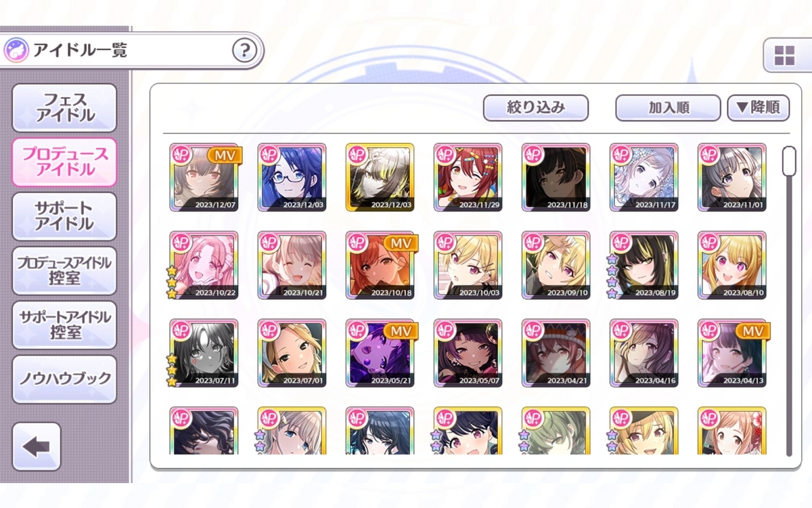812x508 pixels.
Task: Choose the MV idol card dated 2023/10/18
Action: pyautogui.click(x=380, y=266)
